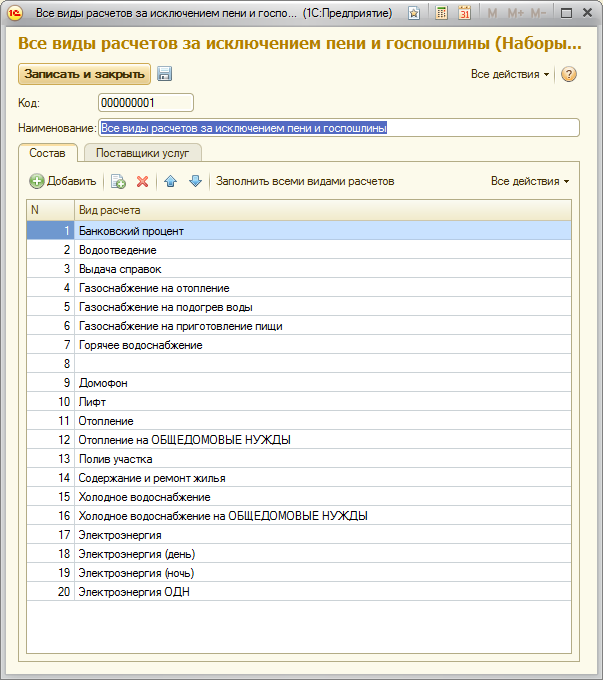Click the green plus Add icon

[x=37, y=181]
